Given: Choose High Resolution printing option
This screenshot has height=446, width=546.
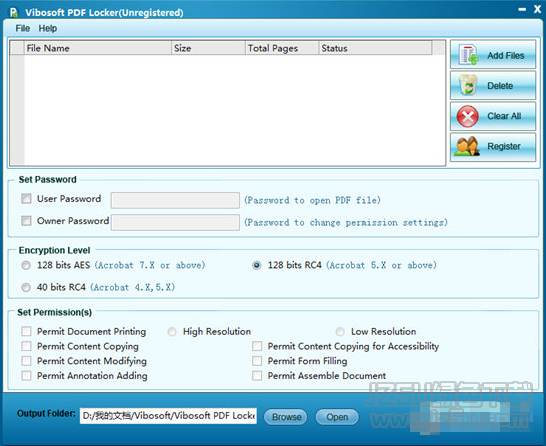Looking at the screenshot, I should click(172, 331).
